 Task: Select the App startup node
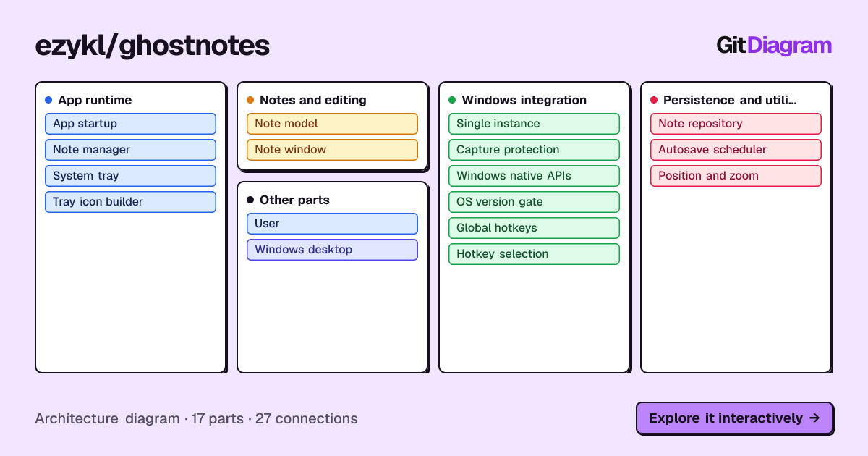130,124
